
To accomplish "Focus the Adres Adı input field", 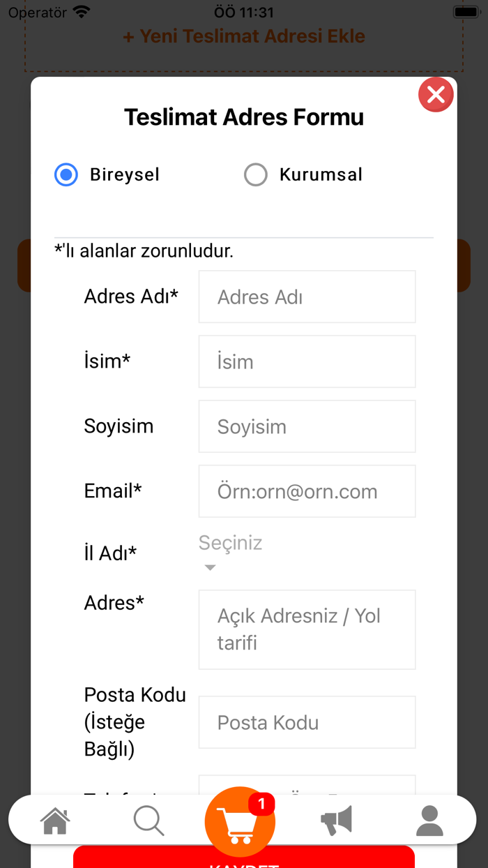I will pos(307,297).
